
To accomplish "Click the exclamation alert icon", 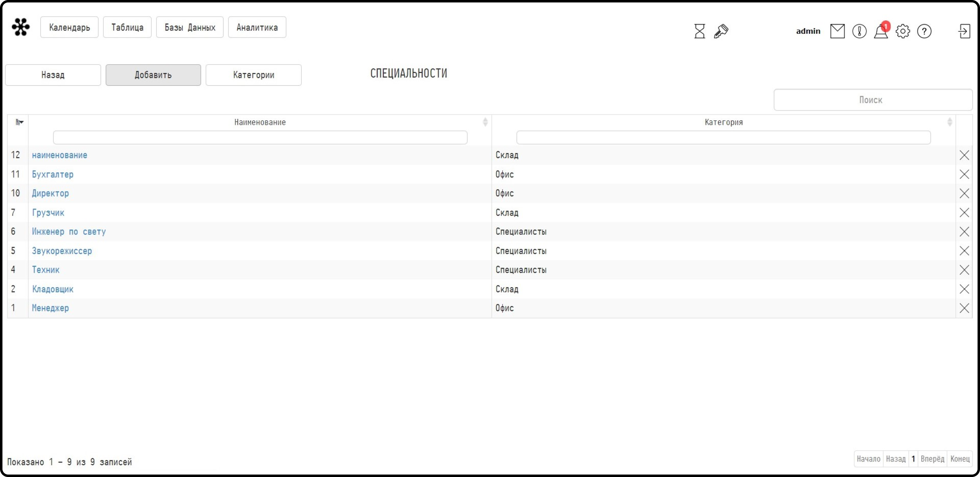I will coord(859,31).
